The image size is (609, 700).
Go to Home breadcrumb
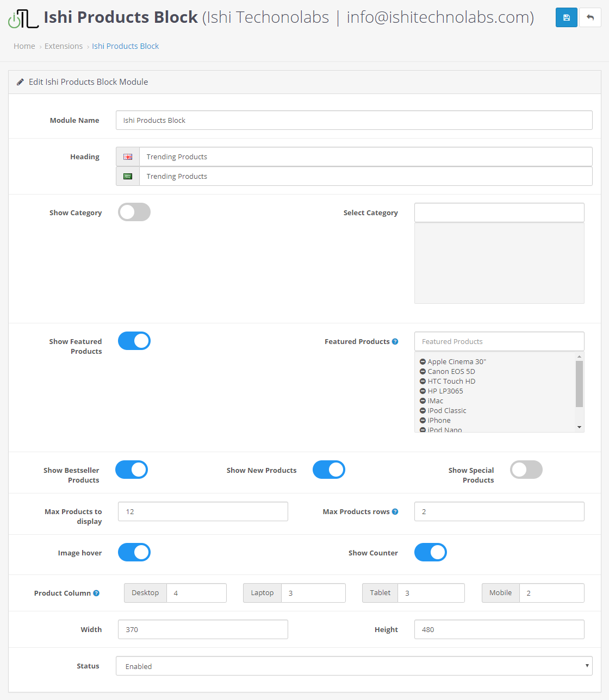(24, 46)
